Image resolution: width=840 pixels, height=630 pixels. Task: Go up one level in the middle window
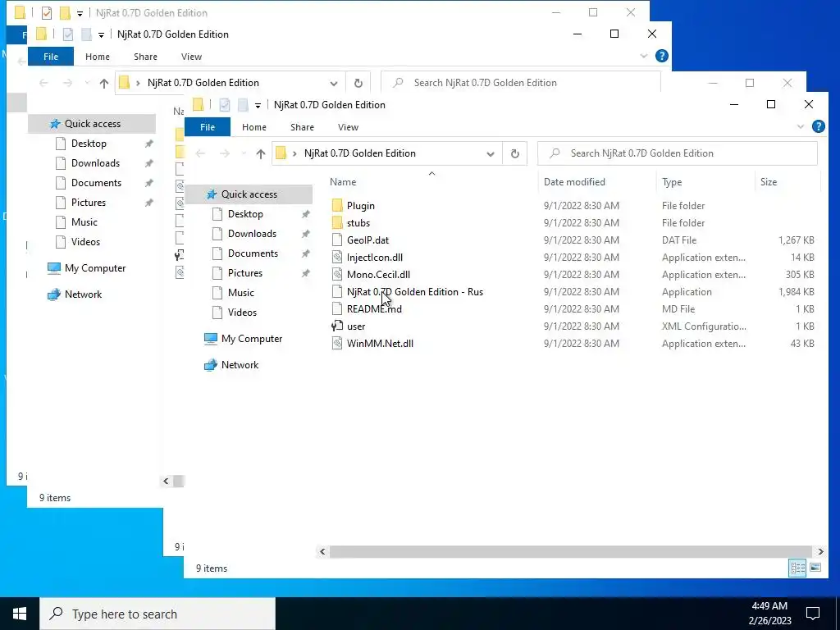104,83
